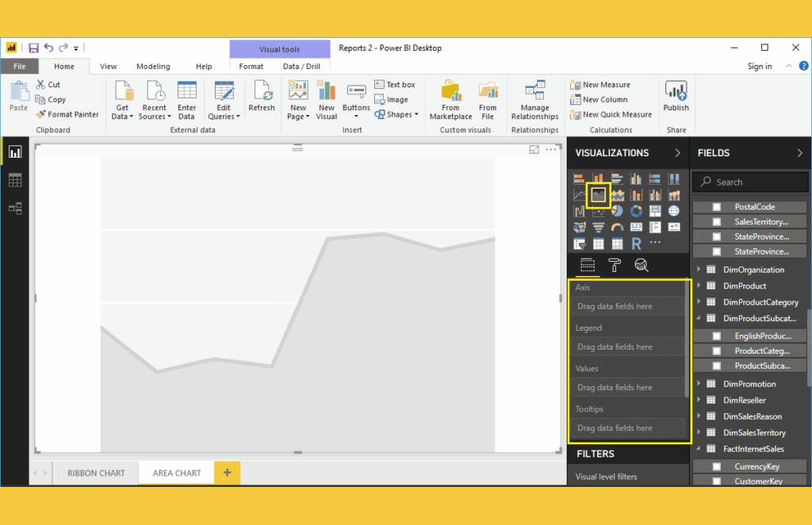
Task: Click New Quick Measure
Action: tap(611, 114)
